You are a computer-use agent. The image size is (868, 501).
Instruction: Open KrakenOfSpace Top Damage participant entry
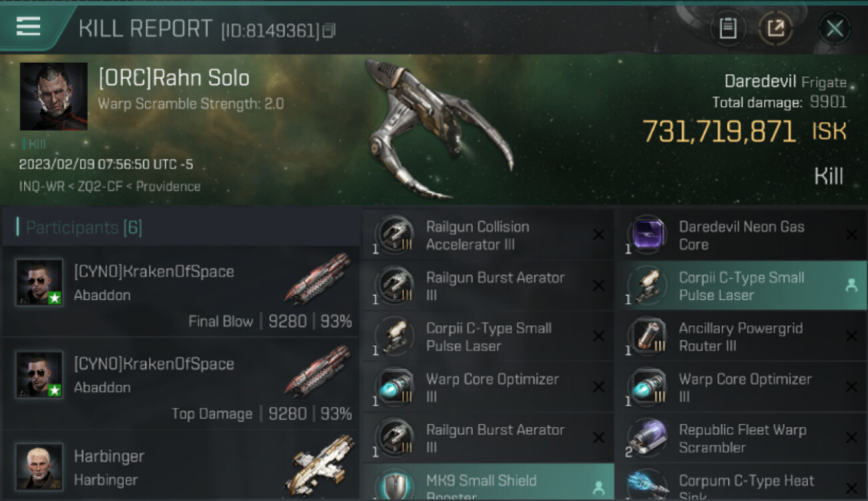click(181, 384)
